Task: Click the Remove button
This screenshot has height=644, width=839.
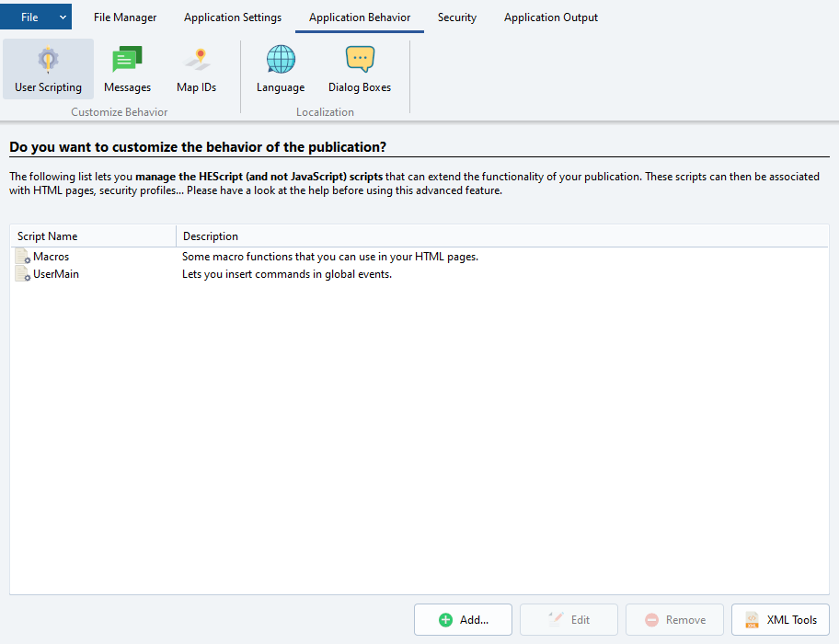Action: tap(674, 620)
